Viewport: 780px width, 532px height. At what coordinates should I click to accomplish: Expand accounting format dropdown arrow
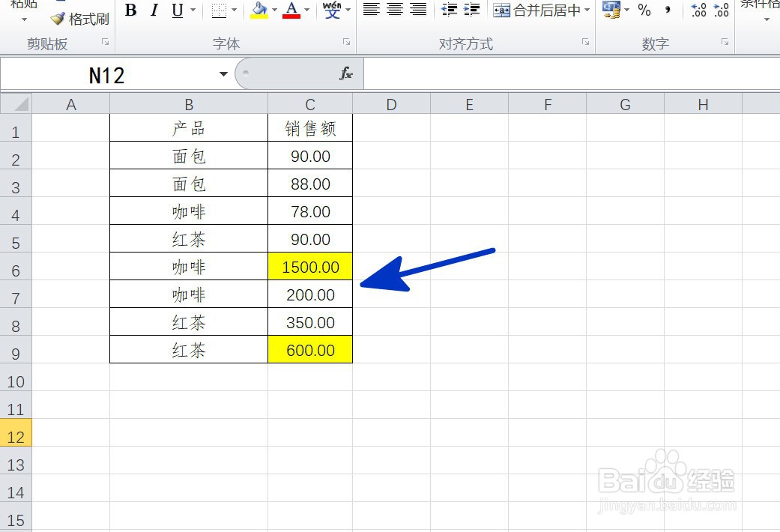coord(626,10)
